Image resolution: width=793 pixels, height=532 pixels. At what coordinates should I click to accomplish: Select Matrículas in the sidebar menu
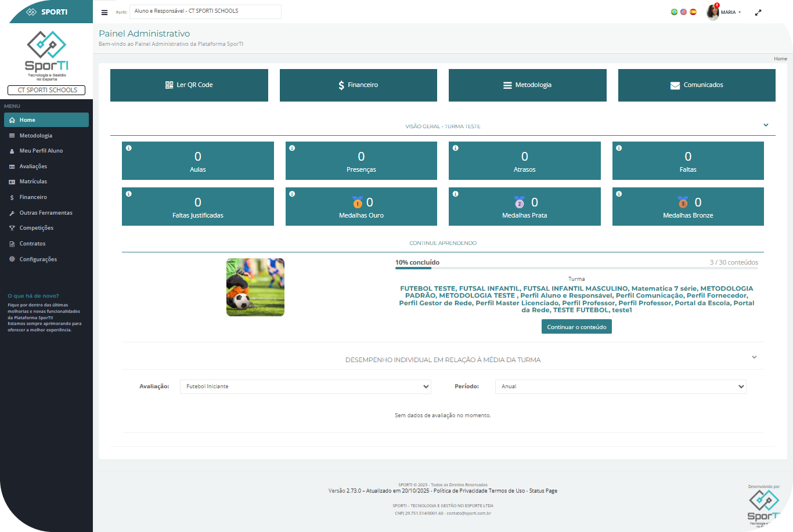(x=33, y=182)
